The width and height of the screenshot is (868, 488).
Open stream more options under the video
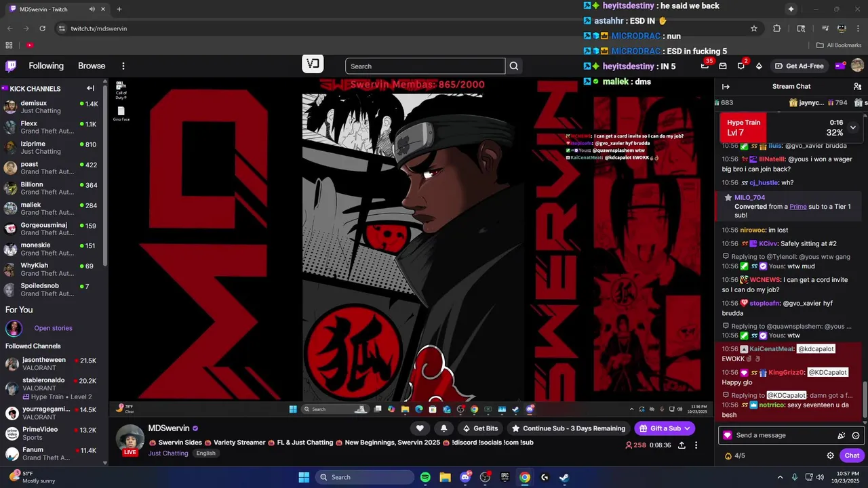696,445
